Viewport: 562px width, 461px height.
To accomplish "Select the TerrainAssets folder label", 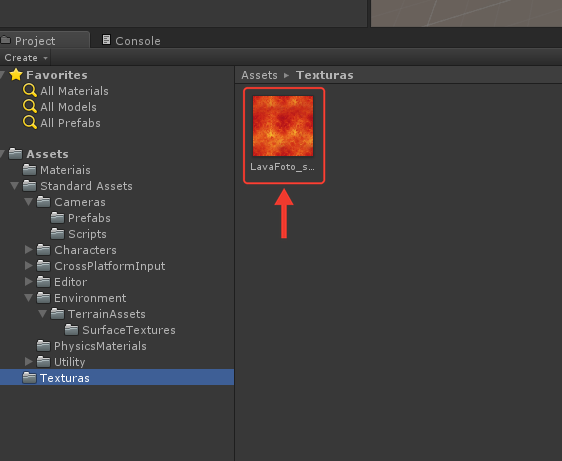I will [107, 314].
